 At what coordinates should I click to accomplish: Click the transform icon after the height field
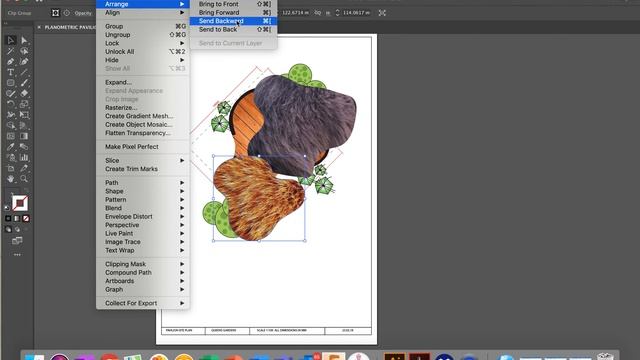coord(382,13)
